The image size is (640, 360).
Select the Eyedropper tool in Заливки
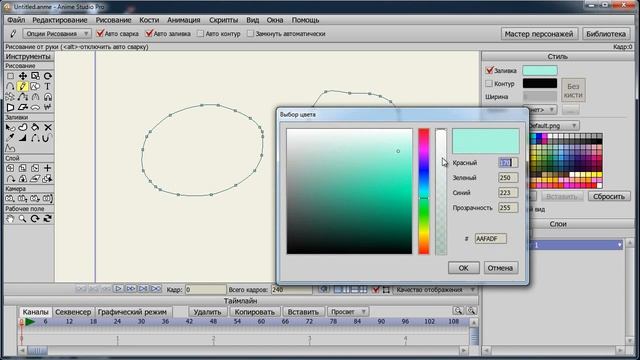10,138
